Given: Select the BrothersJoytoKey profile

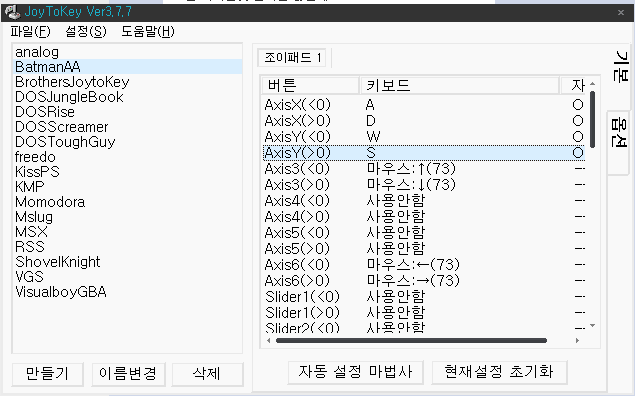Looking at the screenshot, I should [128, 82].
